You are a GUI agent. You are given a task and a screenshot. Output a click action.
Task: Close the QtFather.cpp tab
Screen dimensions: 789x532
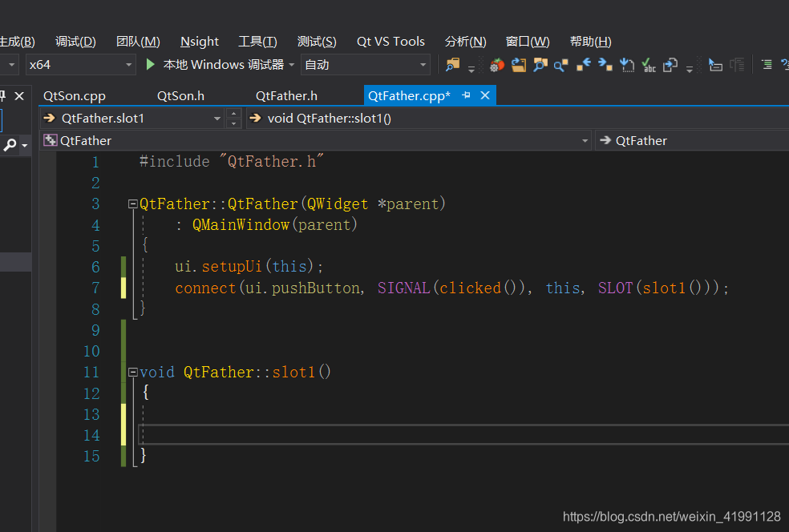click(485, 95)
